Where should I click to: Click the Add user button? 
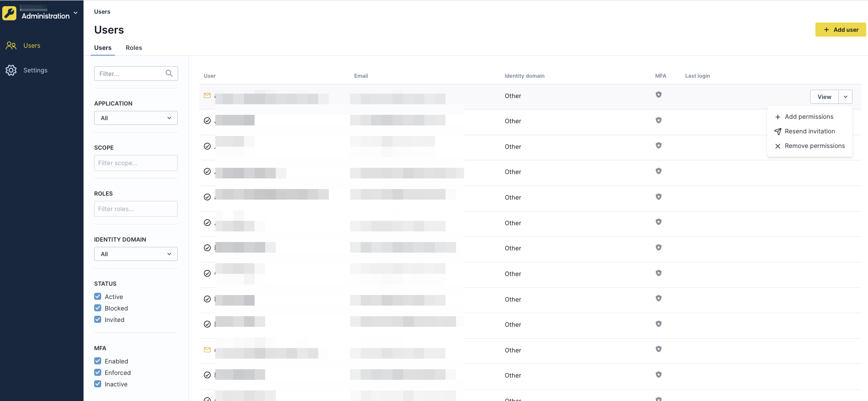(x=841, y=30)
